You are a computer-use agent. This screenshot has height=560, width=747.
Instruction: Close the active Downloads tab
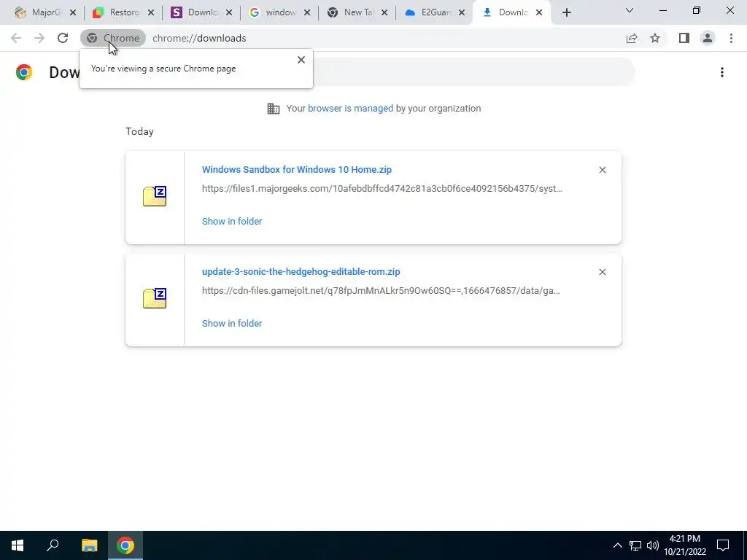point(539,13)
